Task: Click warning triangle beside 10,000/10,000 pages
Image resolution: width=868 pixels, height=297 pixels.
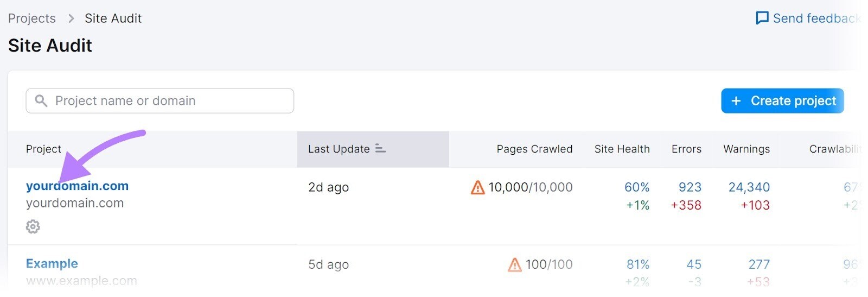Action: point(477,187)
